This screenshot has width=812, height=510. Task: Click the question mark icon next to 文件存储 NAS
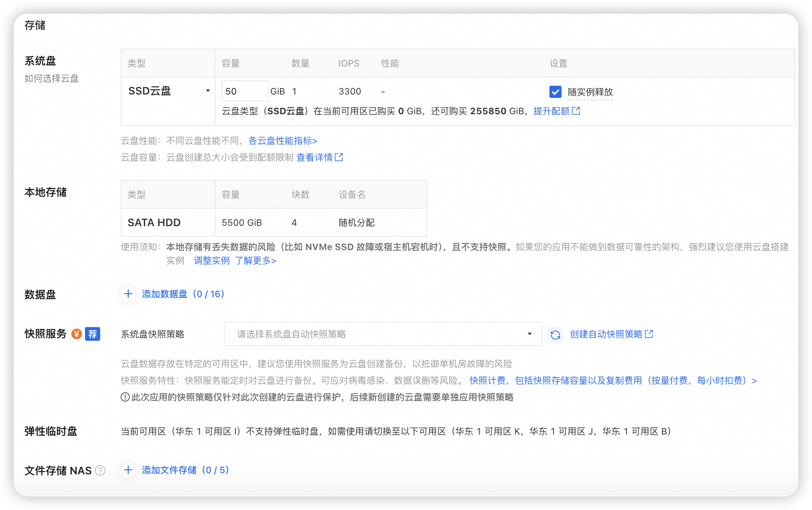(x=100, y=471)
